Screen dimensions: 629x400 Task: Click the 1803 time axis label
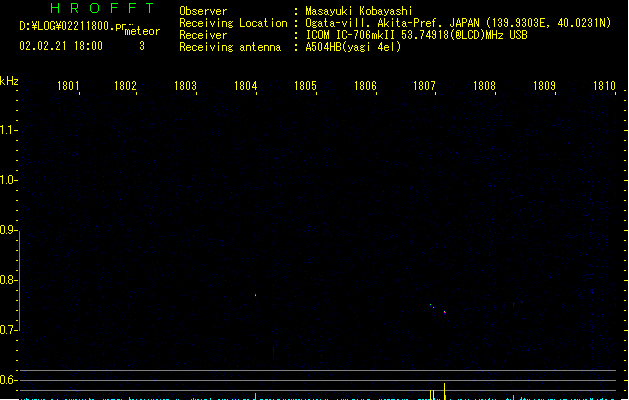click(x=185, y=86)
